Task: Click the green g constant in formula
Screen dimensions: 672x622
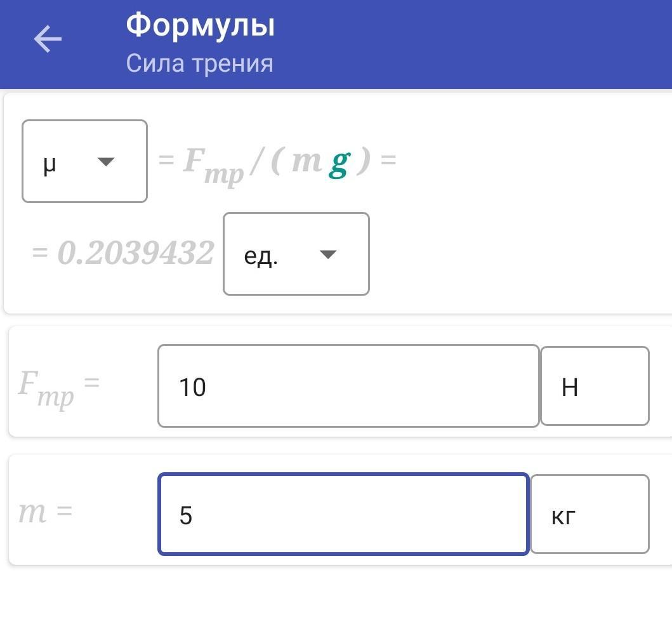Action: tap(339, 162)
